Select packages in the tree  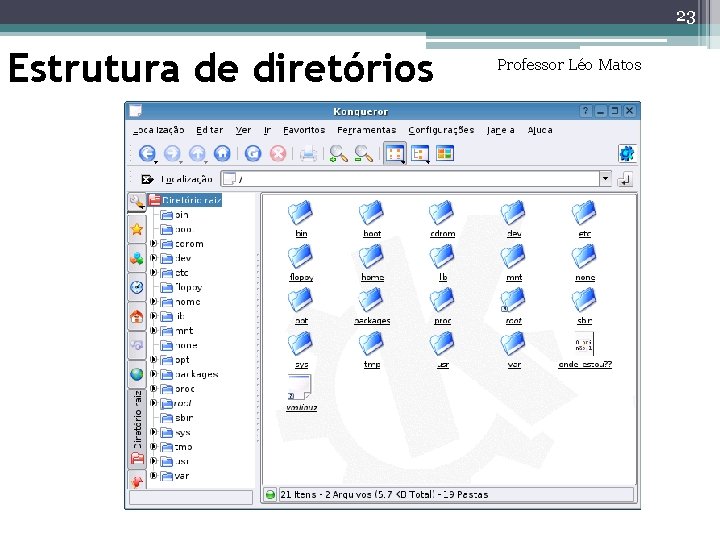[x=190, y=374]
